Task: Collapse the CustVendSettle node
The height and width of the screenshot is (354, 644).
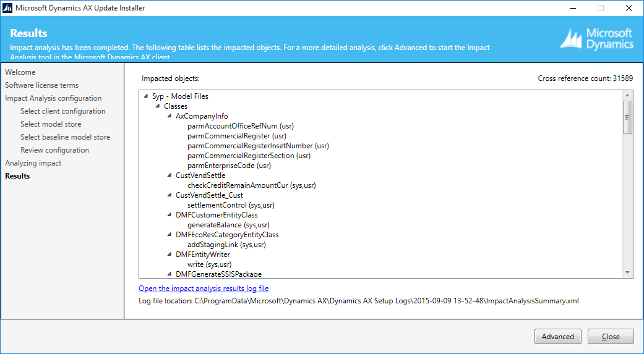Action: [170, 175]
